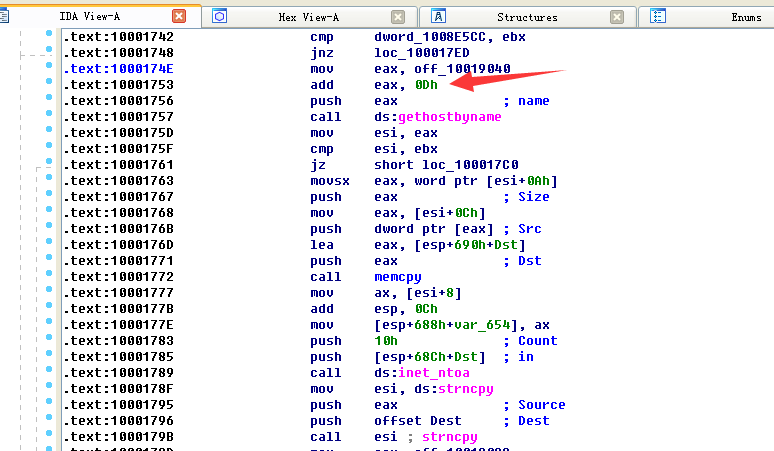774x451 pixels.
Task: Select dword_1008E5CC operand
Action: 430,37
